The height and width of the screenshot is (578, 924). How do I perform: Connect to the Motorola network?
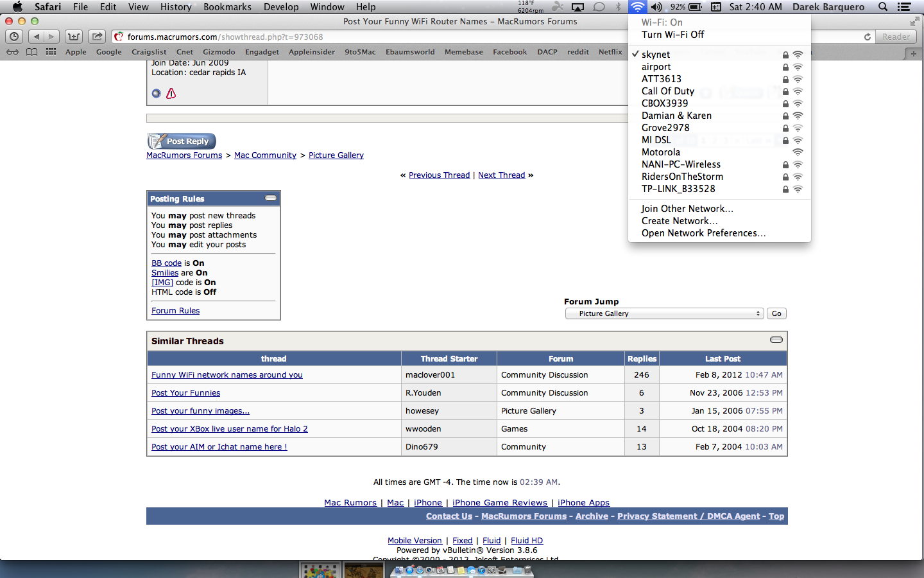[719, 152]
